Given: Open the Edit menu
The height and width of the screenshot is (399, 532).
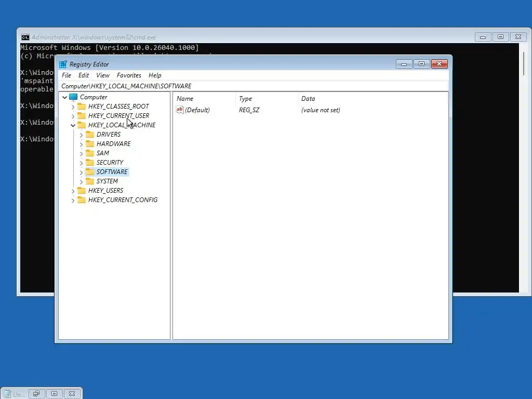Looking at the screenshot, I should tap(84, 75).
